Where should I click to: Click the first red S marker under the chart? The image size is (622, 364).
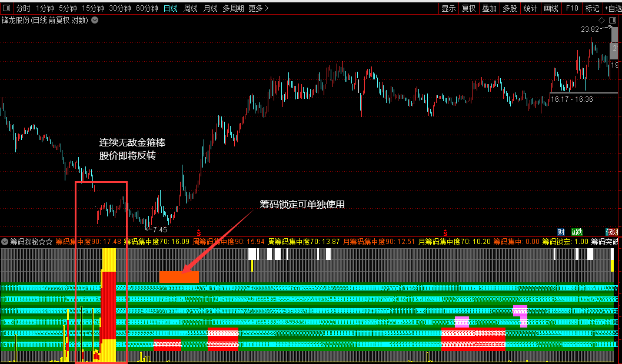tap(199, 233)
